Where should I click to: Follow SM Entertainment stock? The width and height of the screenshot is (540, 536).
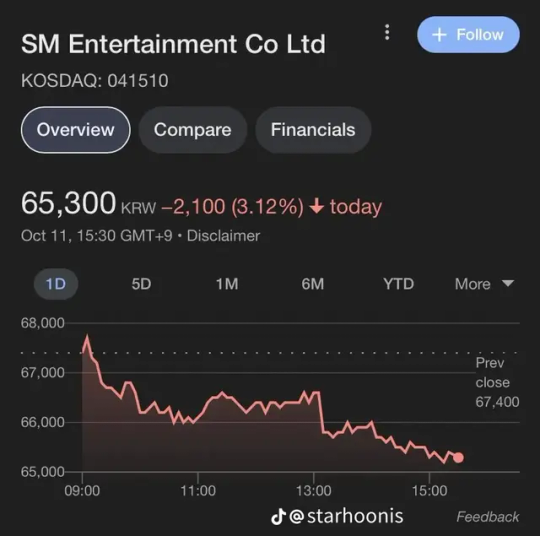pyautogui.click(x=468, y=34)
